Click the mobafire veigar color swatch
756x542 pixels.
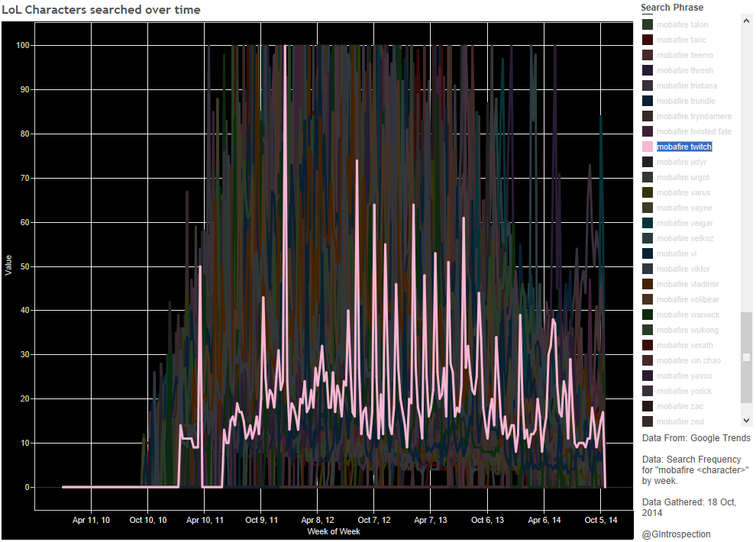point(648,223)
